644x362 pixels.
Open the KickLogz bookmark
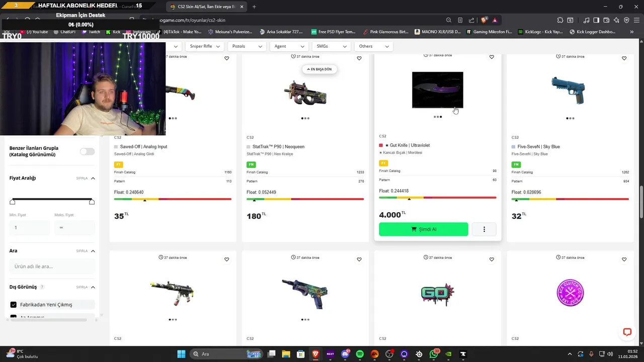tap(540, 32)
